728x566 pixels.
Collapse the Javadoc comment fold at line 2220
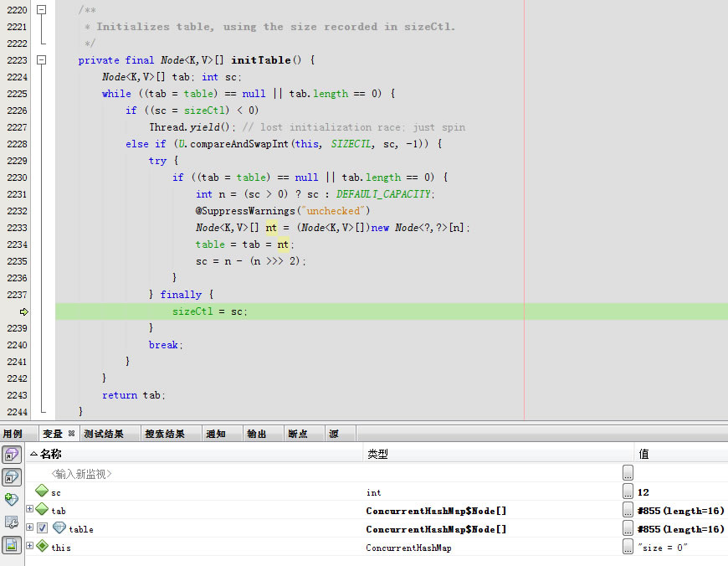pyautogui.click(x=41, y=10)
